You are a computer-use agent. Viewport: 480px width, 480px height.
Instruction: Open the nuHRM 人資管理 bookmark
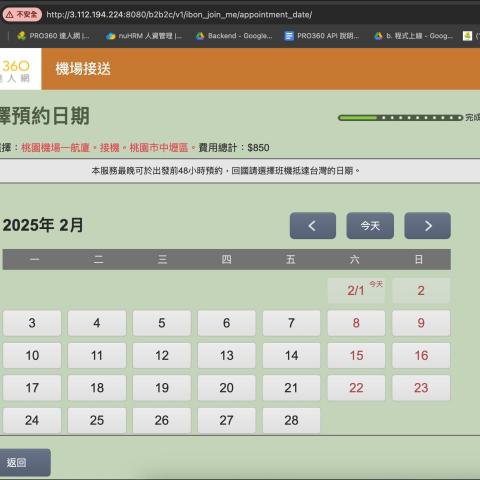(x=144, y=36)
